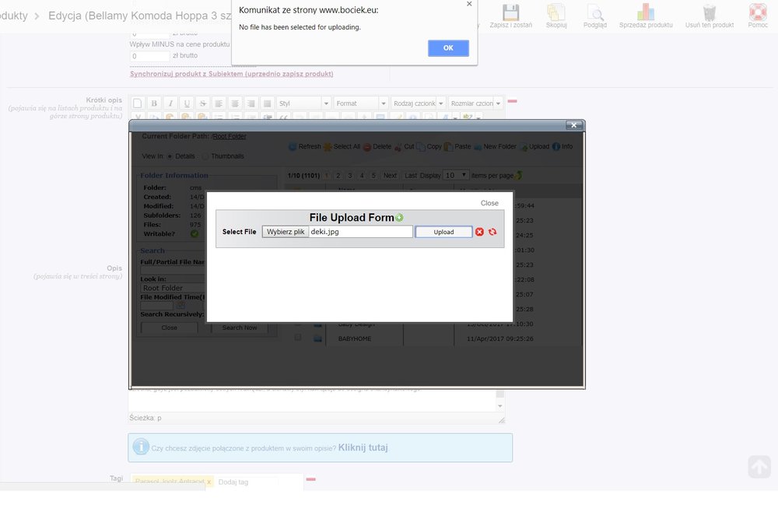778x532 pixels.
Task: Toggle Underline in Krótki opis editor toolbar
Action: 187,103
